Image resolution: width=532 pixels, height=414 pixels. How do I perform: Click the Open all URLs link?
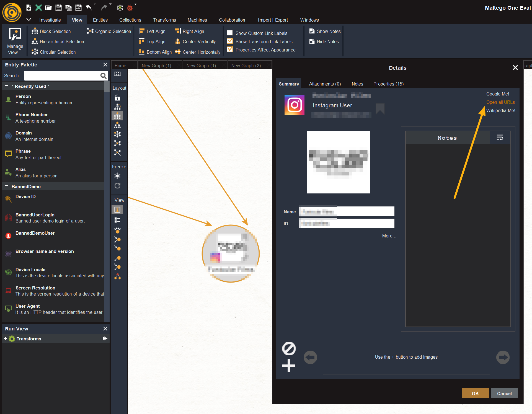pyautogui.click(x=500, y=102)
